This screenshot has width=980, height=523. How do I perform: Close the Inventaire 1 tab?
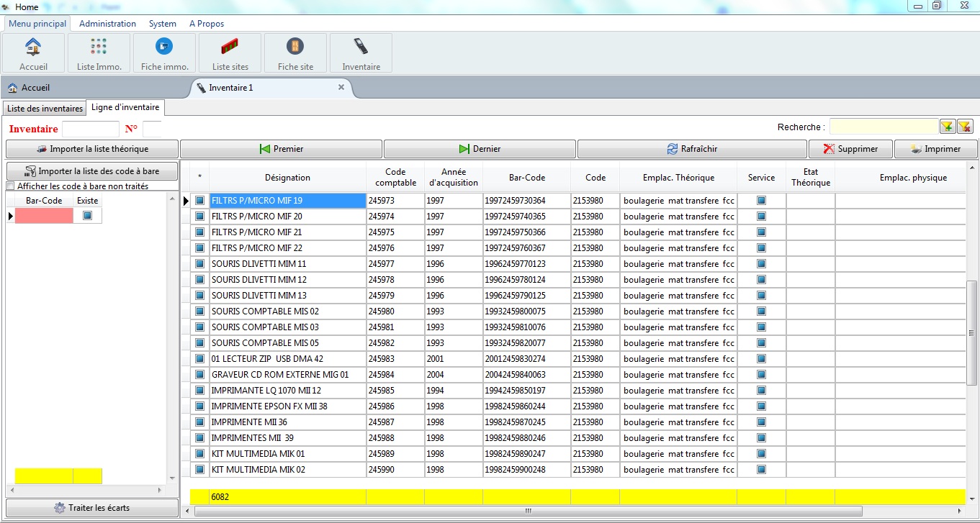pyautogui.click(x=341, y=87)
